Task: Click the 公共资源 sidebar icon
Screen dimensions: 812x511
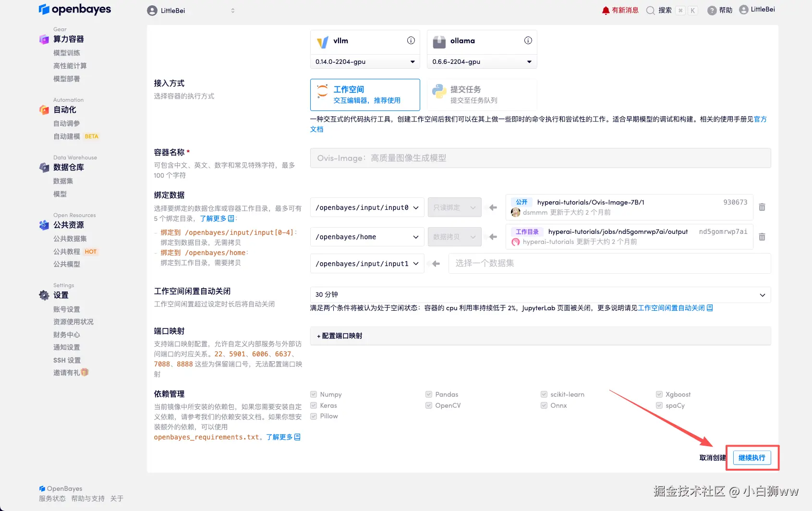Action: pyautogui.click(x=44, y=225)
